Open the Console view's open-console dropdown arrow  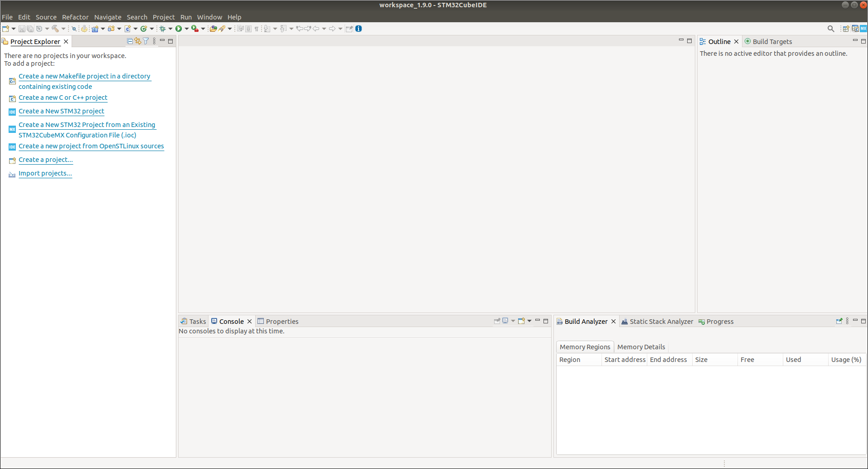(529, 321)
